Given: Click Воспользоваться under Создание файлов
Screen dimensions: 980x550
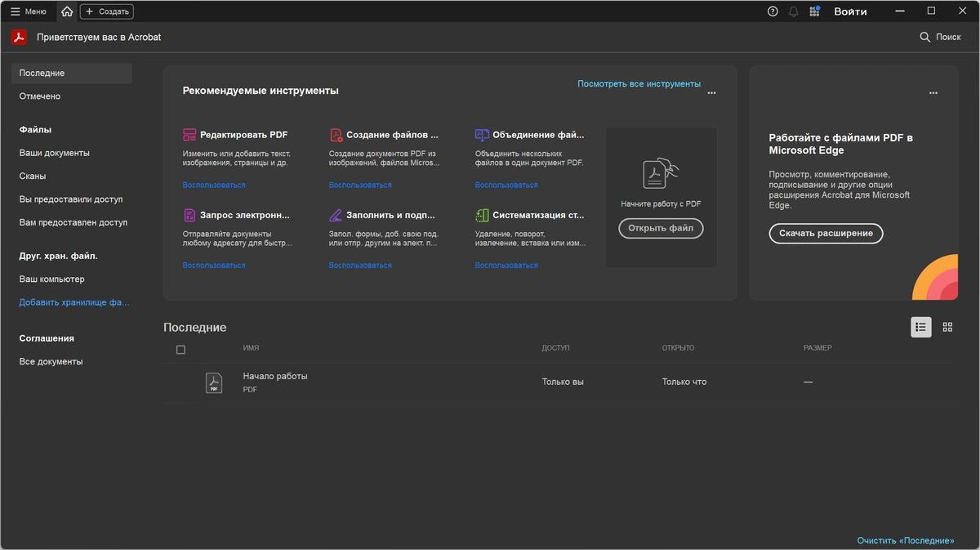Looking at the screenshot, I should tap(360, 185).
